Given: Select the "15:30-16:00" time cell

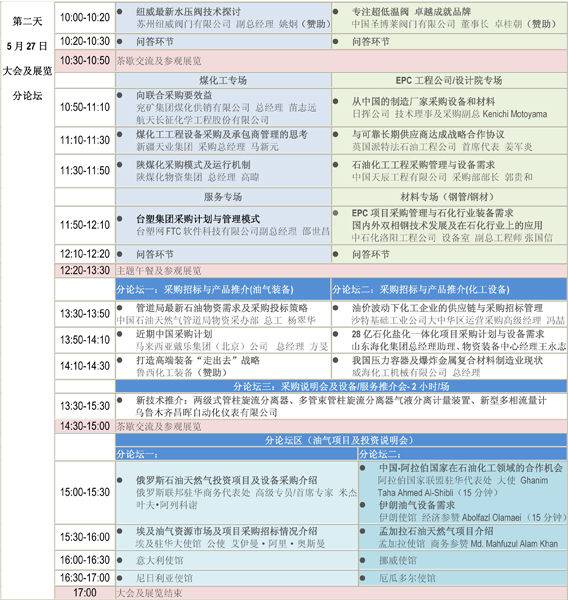Looking at the screenshot, I should click(85, 537).
